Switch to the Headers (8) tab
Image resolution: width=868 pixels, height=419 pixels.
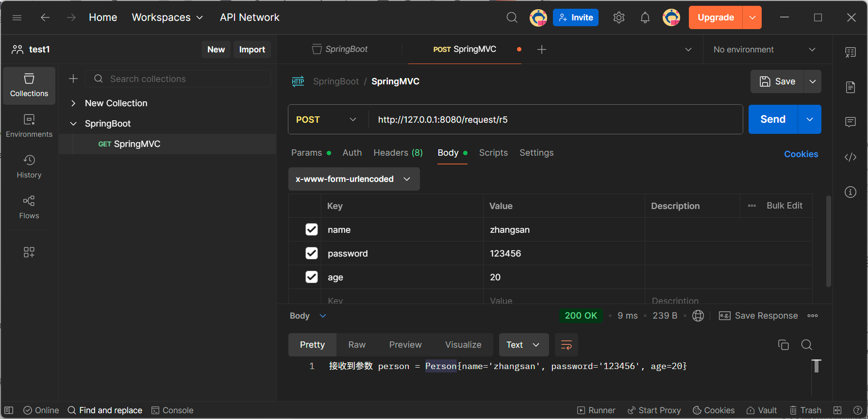(x=398, y=153)
